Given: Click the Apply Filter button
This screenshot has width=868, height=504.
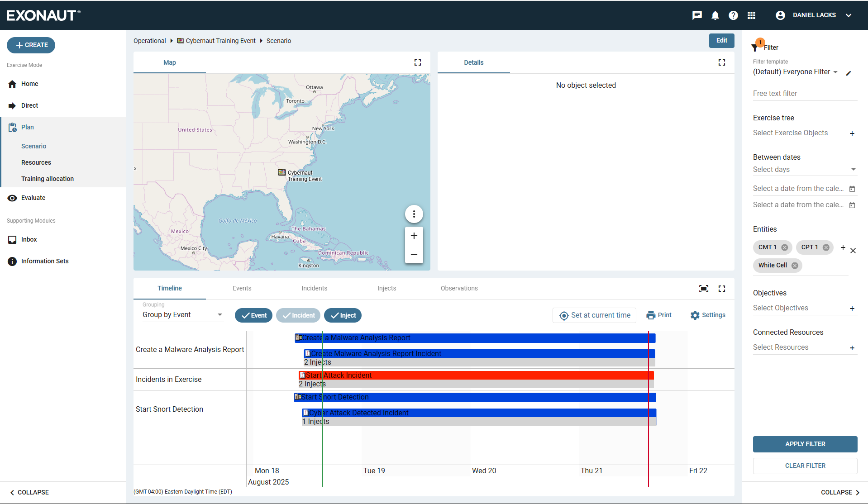Looking at the screenshot, I should coord(805,444).
